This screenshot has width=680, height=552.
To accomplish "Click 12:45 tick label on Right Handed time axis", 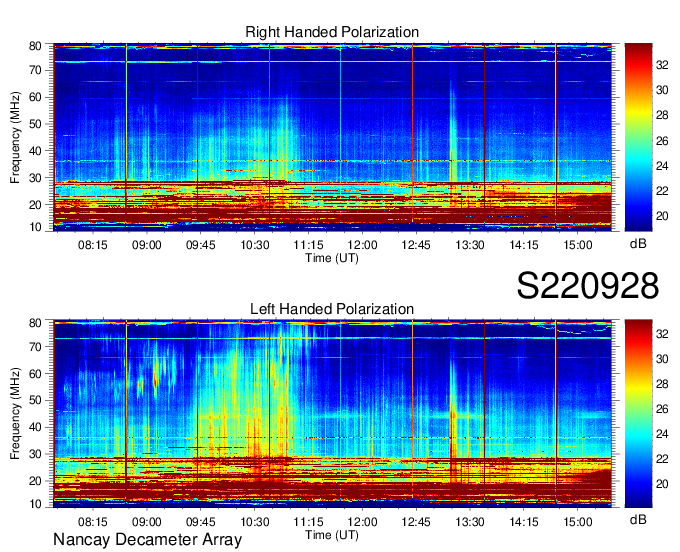I will pyautogui.click(x=416, y=245).
